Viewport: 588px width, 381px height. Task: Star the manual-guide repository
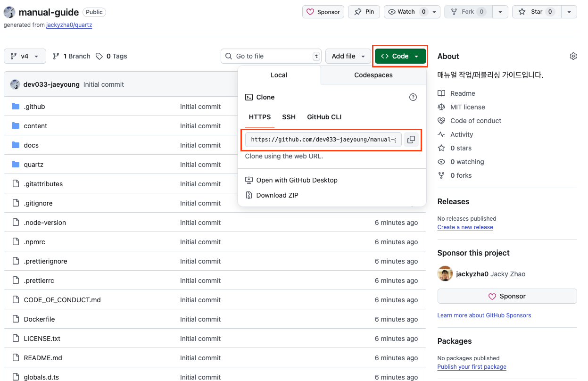537,12
